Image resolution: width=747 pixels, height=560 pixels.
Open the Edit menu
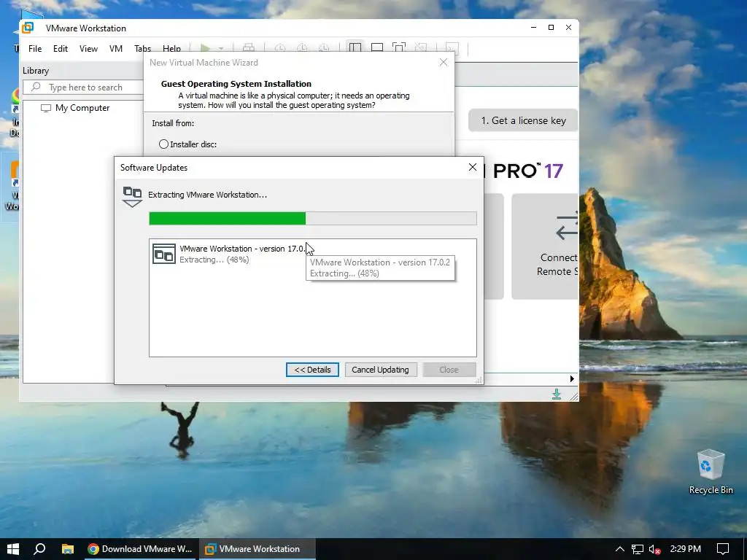click(x=60, y=49)
